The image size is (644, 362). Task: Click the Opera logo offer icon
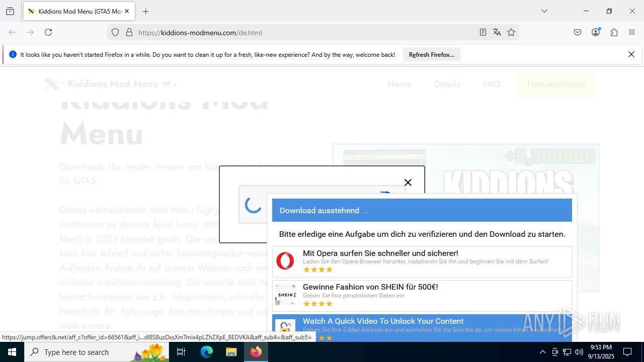pos(285,261)
